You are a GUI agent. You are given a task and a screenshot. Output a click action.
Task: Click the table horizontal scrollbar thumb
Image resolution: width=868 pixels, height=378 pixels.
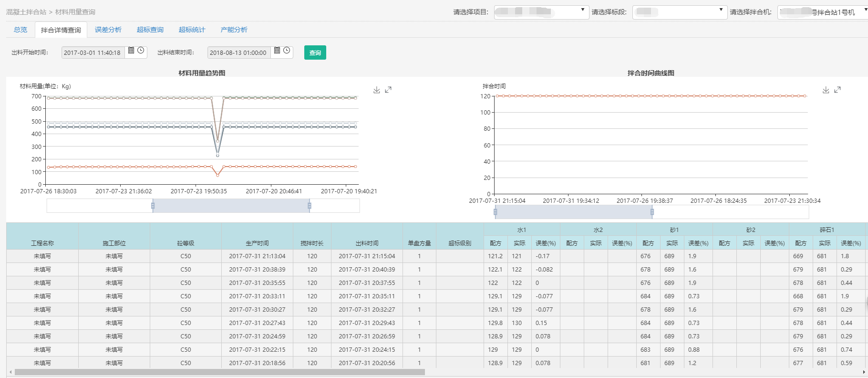click(220, 372)
